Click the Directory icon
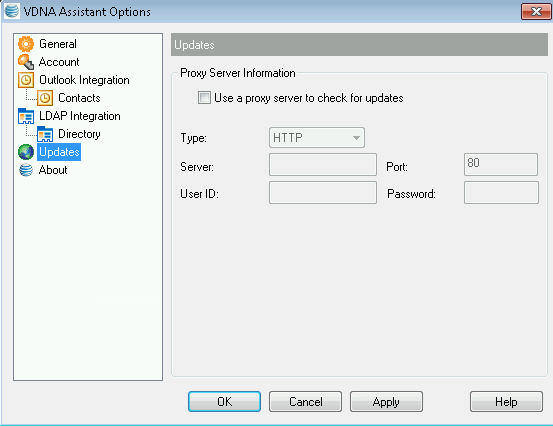The width and height of the screenshot is (553, 426). [45, 134]
